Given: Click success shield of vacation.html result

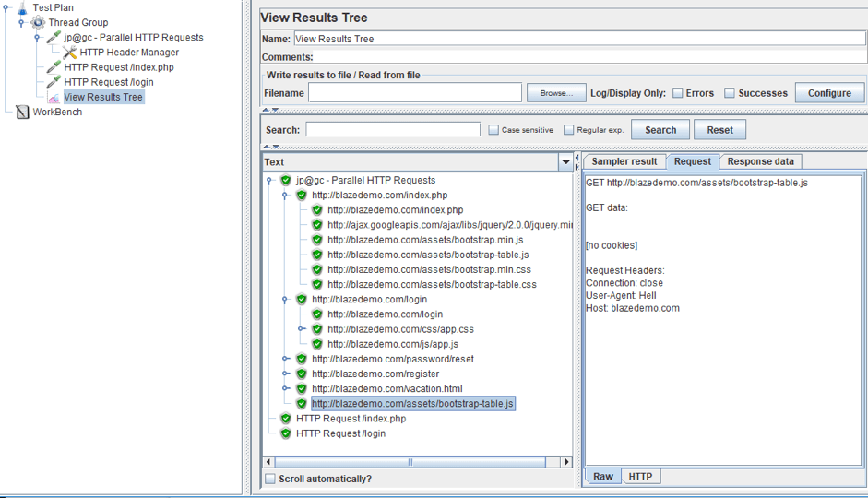Looking at the screenshot, I should click(x=302, y=389).
